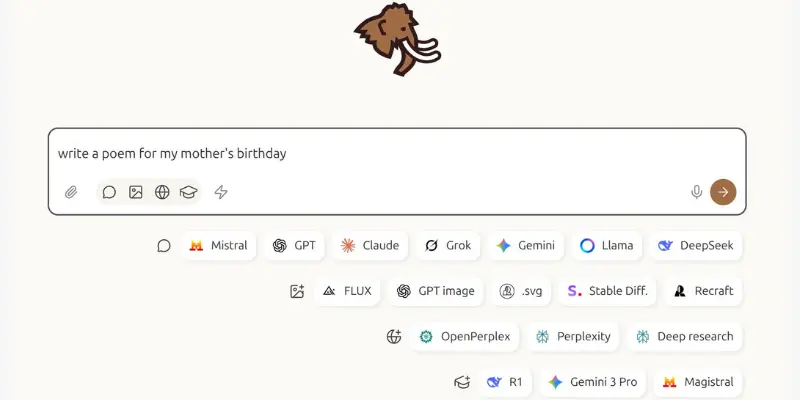Start voice input with microphone icon
This screenshot has height=400, width=800.
tap(696, 192)
